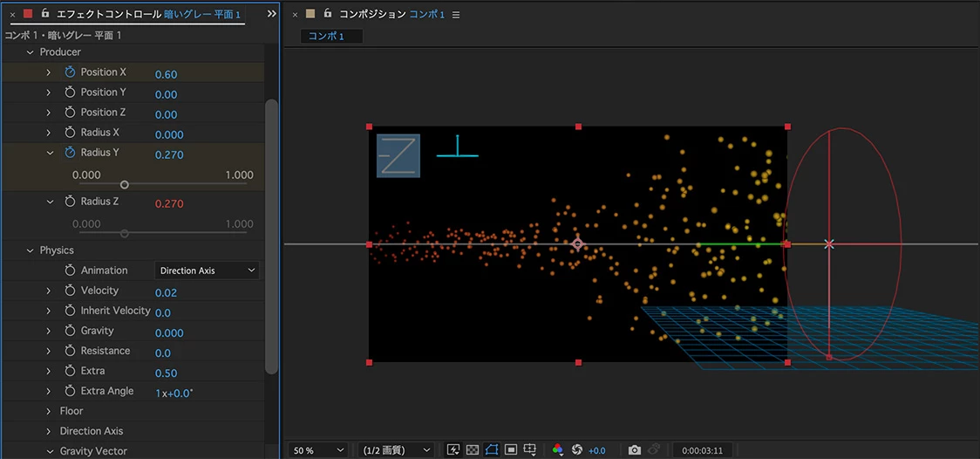The image size is (980, 459).
Task: Click Radius Z slider handle
Action: [125, 234]
